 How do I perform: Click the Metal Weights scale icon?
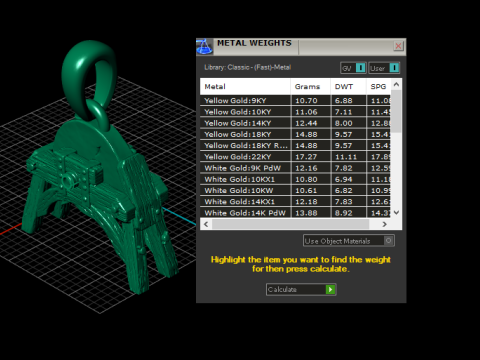(204, 46)
